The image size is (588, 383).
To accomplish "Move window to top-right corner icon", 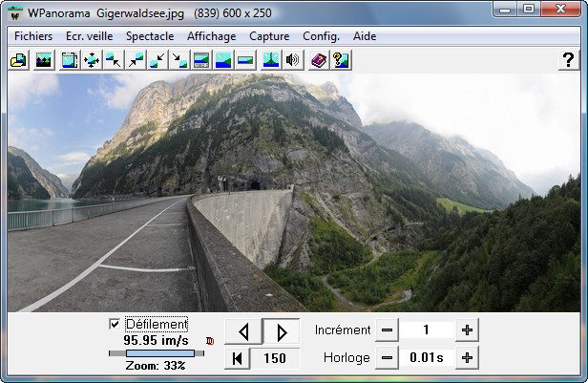I will [x=136, y=60].
